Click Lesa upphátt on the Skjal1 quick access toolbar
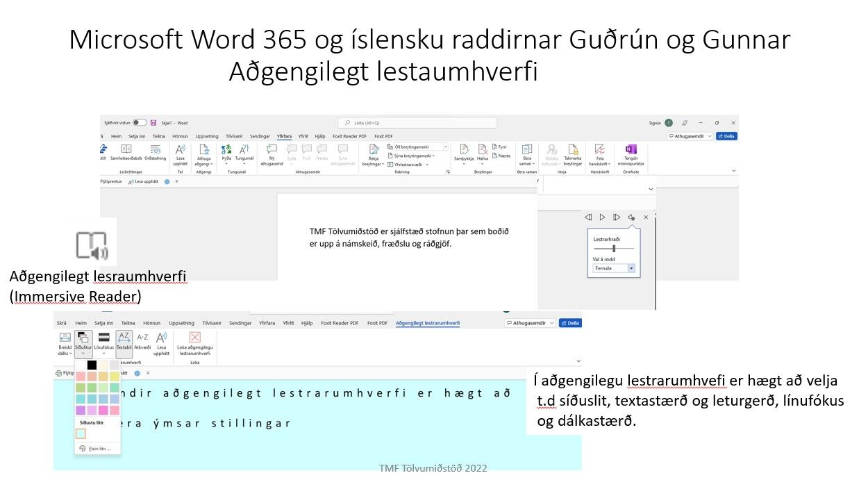The height and width of the screenshot is (480, 868). [x=144, y=181]
